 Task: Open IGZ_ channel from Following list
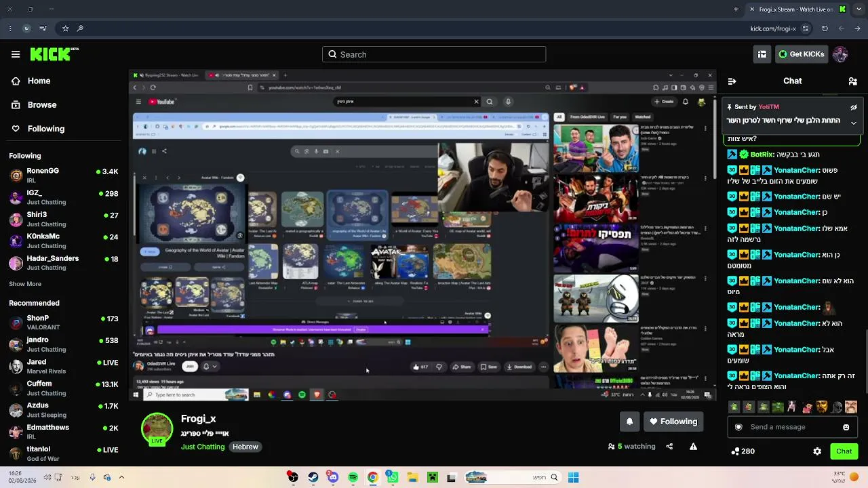coord(64,197)
